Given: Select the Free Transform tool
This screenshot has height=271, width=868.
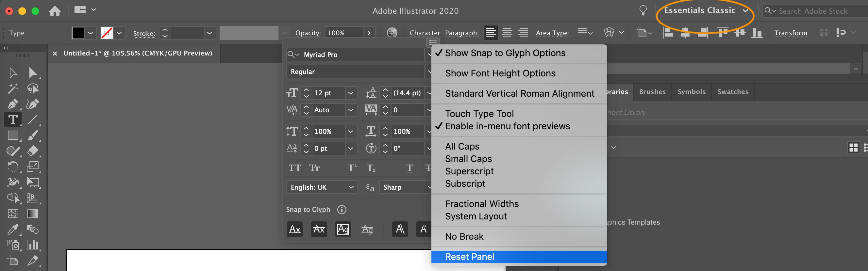Looking at the screenshot, I should point(33,182).
